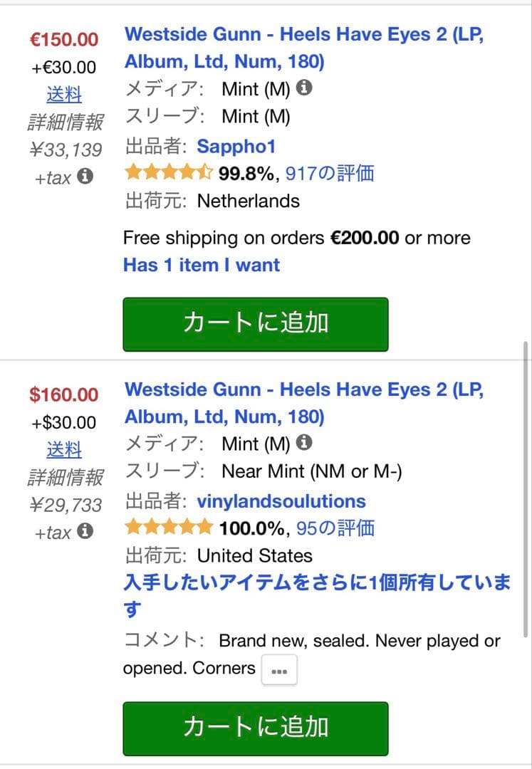Open "Has 1 item I want" link
532x769 pixels.
pyautogui.click(x=202, y=266)
